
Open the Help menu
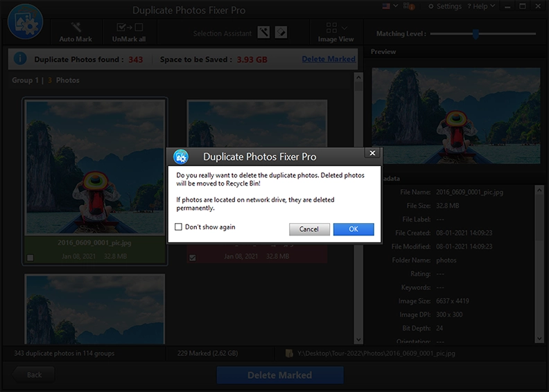481,6
